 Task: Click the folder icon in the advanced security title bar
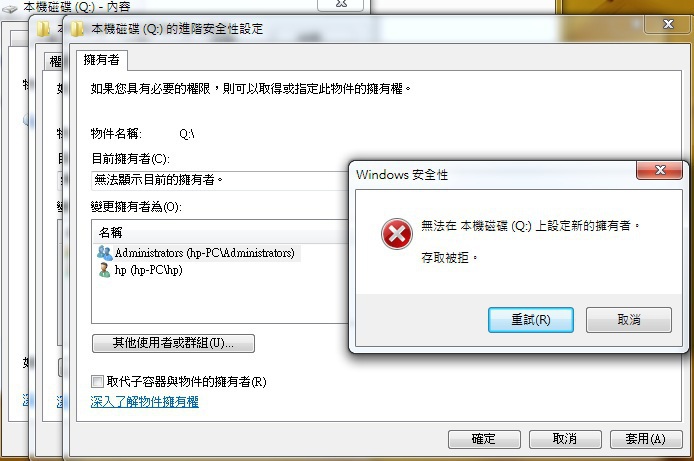pos(77,29)
